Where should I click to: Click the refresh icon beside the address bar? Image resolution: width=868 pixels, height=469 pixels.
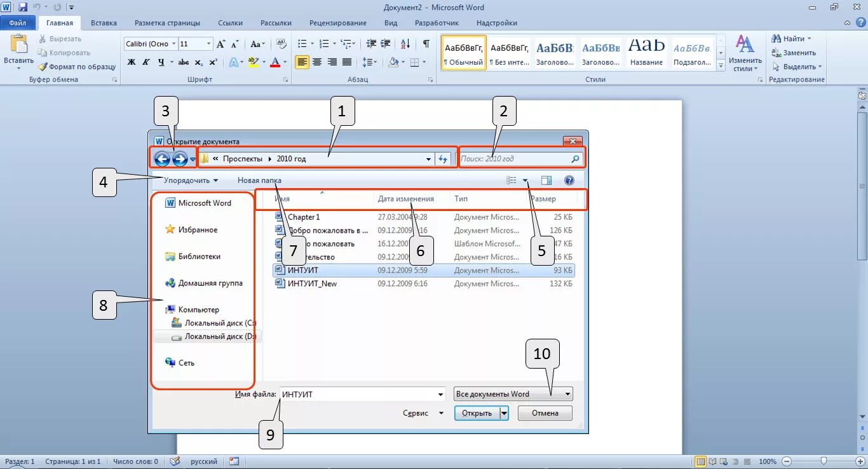pos(444,159)
